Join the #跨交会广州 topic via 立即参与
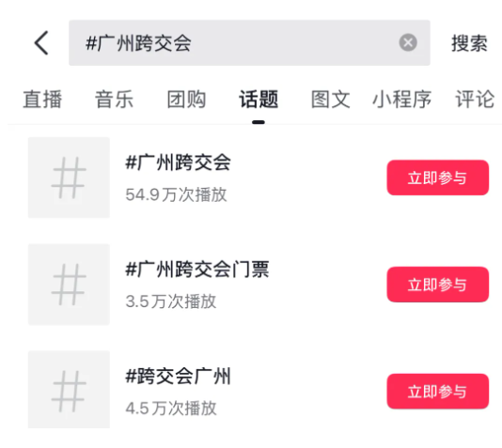This screenshot has width=502, height=448. point(438,391)
